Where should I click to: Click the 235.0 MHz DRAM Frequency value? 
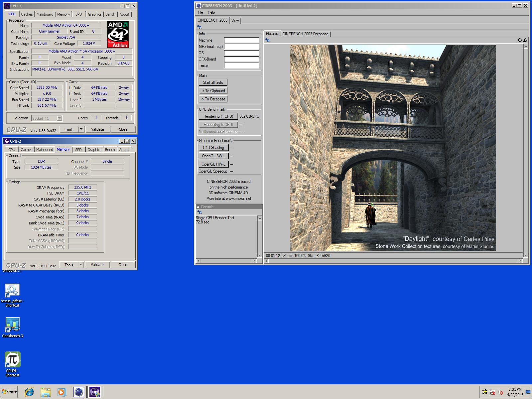click(x=82, y=187)
